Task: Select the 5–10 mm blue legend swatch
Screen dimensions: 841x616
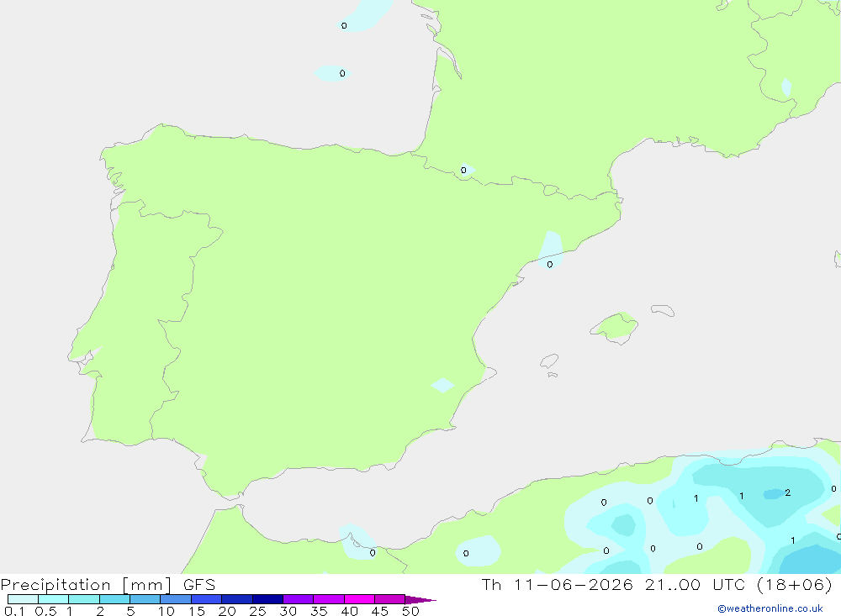Action: 145,599
